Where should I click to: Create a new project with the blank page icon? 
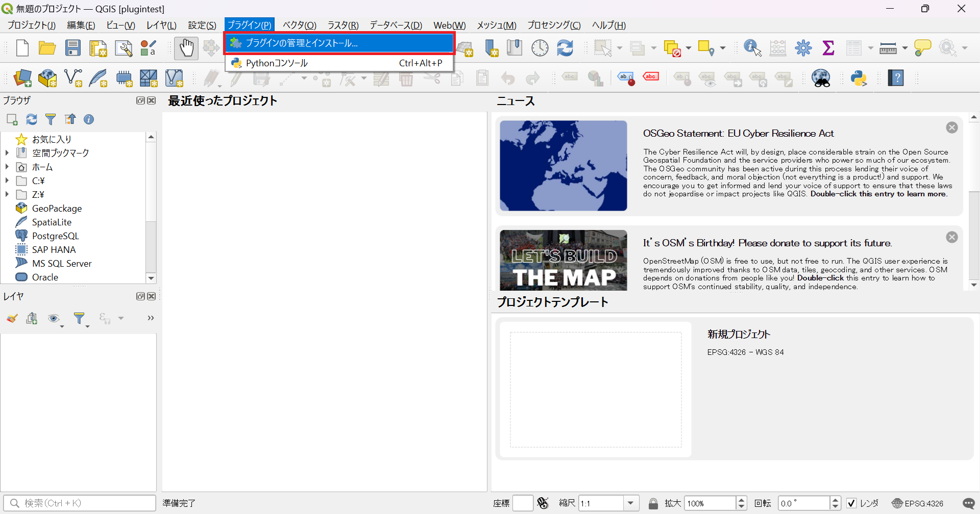click(22, 48)
